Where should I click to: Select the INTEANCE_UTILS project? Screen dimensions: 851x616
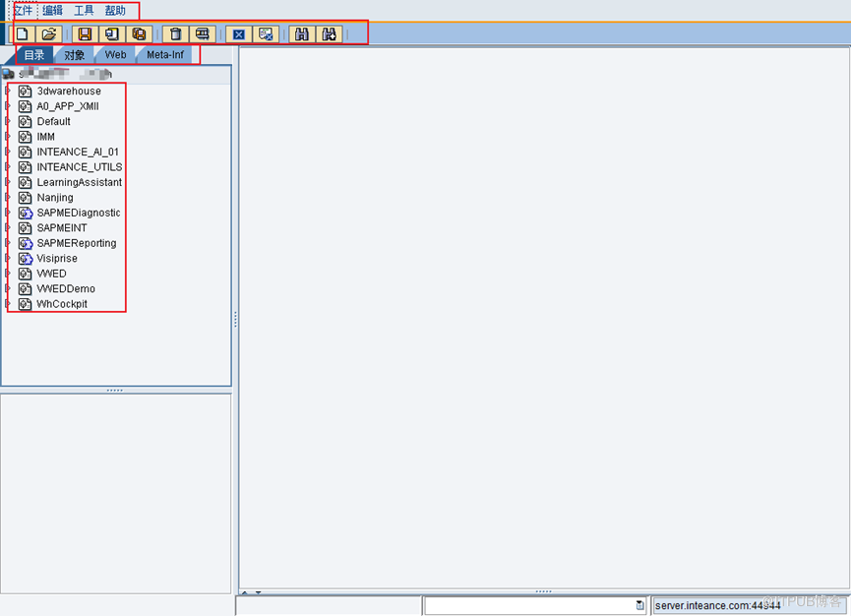(79, 167)
